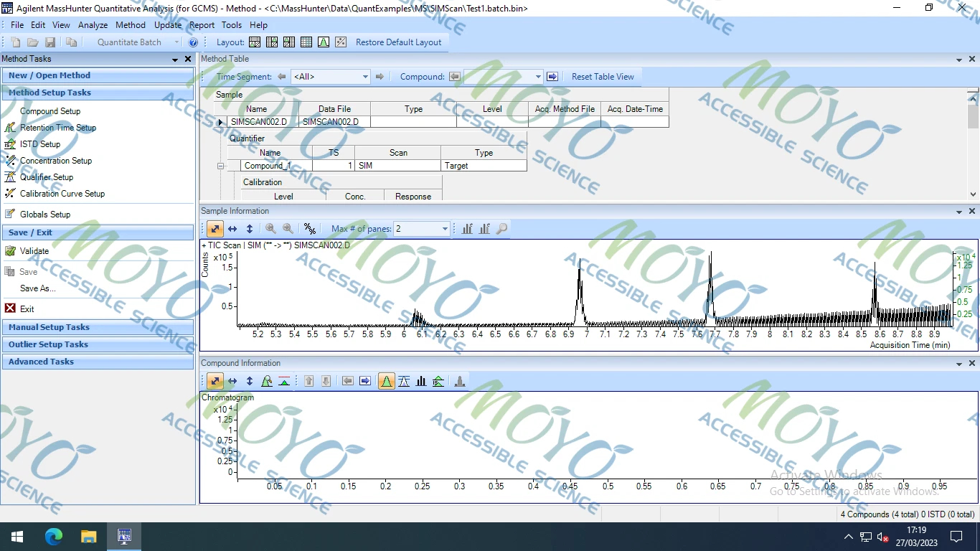Select the peak-only Layout icon
The image size is (980, 551).
(324, 42)
